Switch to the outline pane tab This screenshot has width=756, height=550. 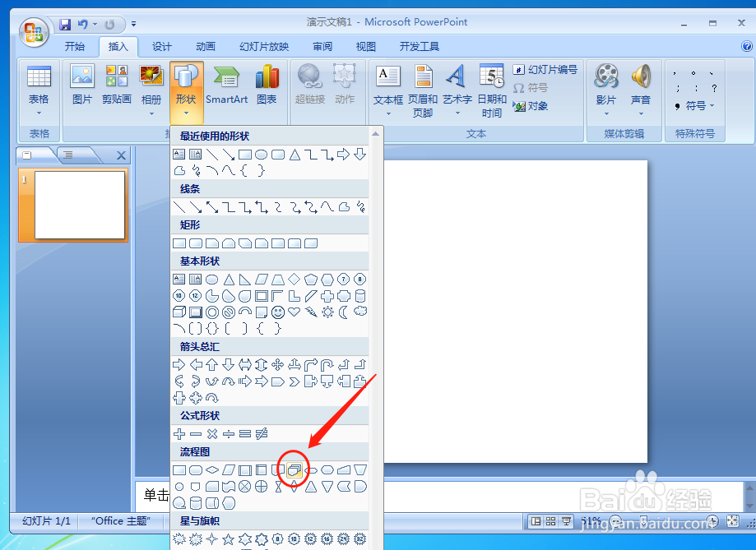[x=68, y=155]
